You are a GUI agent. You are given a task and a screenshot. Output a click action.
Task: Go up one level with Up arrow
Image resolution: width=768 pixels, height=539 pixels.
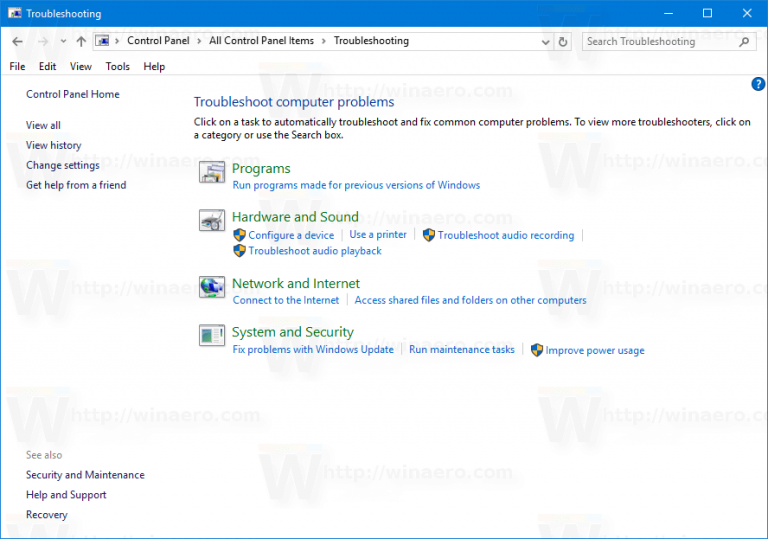(81, 41)
